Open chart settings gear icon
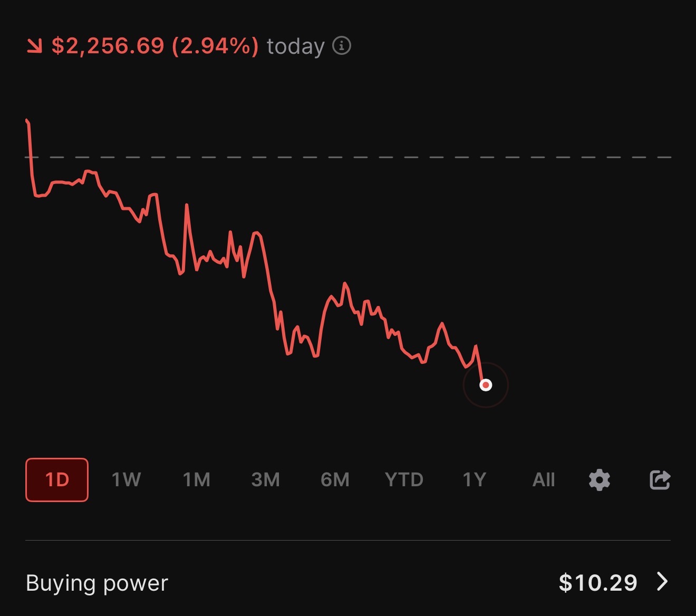 tap(600, 480)
